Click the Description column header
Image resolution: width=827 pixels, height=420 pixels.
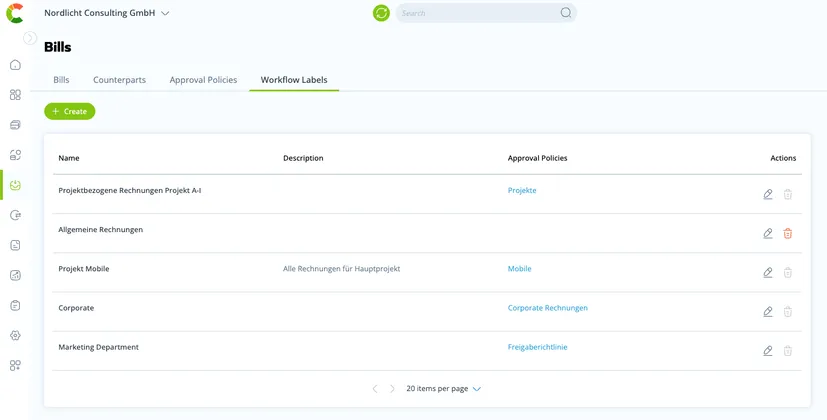[x=303, y=158]
